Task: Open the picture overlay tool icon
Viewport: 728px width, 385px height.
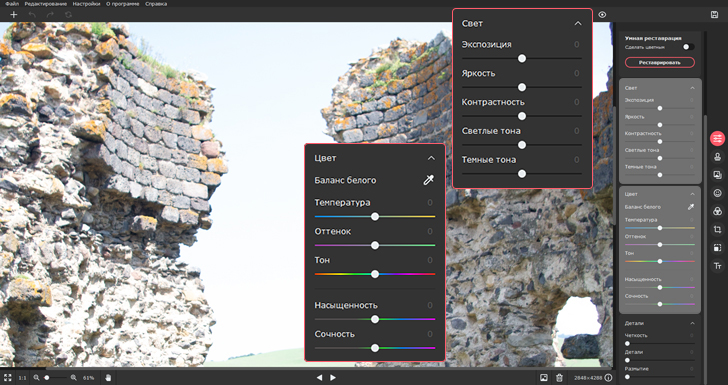Action: coord(718,175)
